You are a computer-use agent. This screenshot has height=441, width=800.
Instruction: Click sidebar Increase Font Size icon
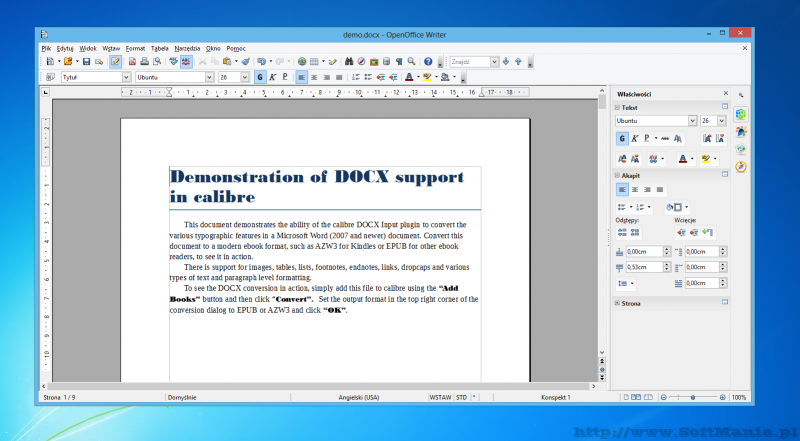click(x=707, y=138)
